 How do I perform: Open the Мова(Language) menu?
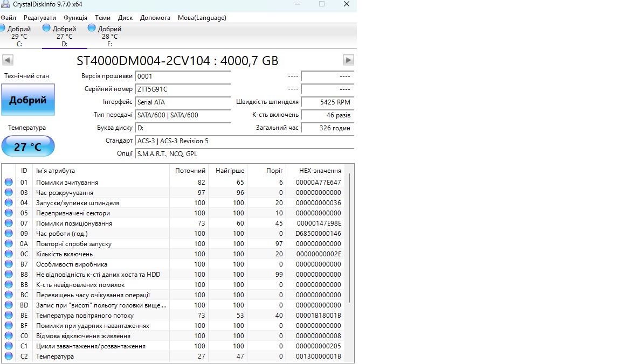[x=202, y=18]
